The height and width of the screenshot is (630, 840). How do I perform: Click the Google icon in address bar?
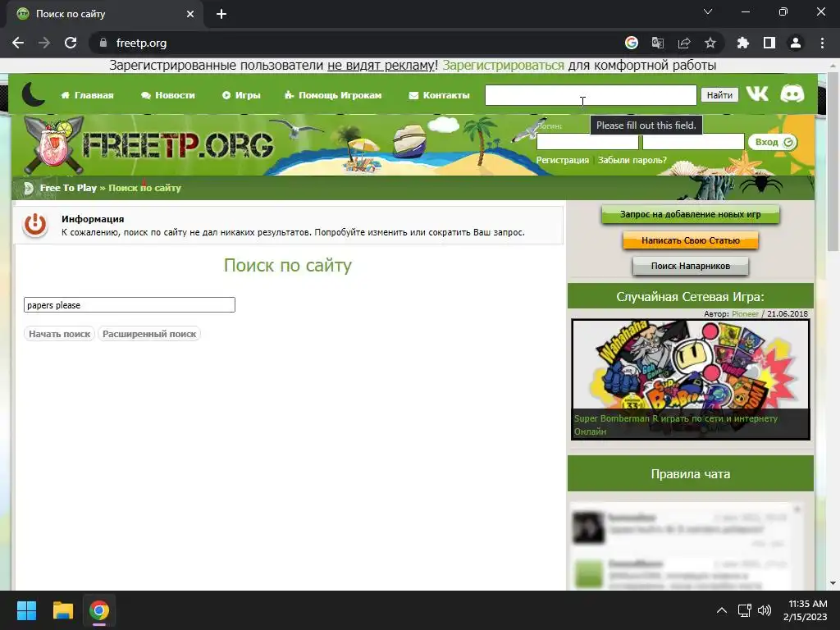click(x=632, y=43)
